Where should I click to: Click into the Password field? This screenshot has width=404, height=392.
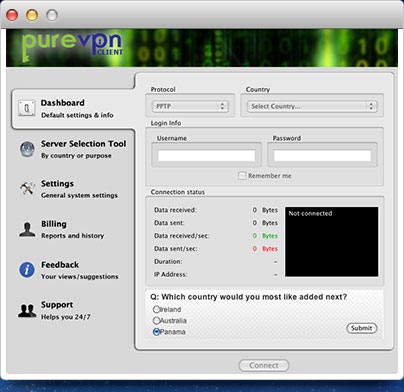[322, 156]
